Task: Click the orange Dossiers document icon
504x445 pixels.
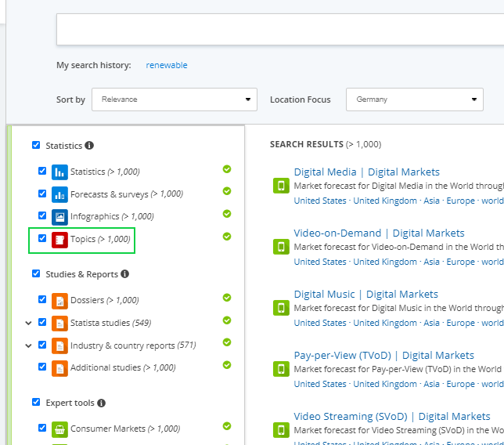Action: pyautogui.click(x=59, y=301)
